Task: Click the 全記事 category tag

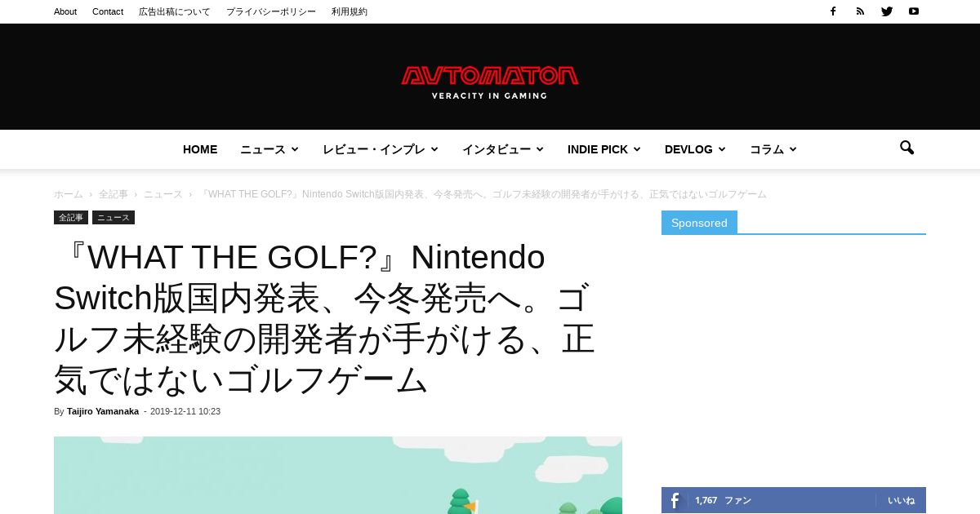Action: click(71, 218)
